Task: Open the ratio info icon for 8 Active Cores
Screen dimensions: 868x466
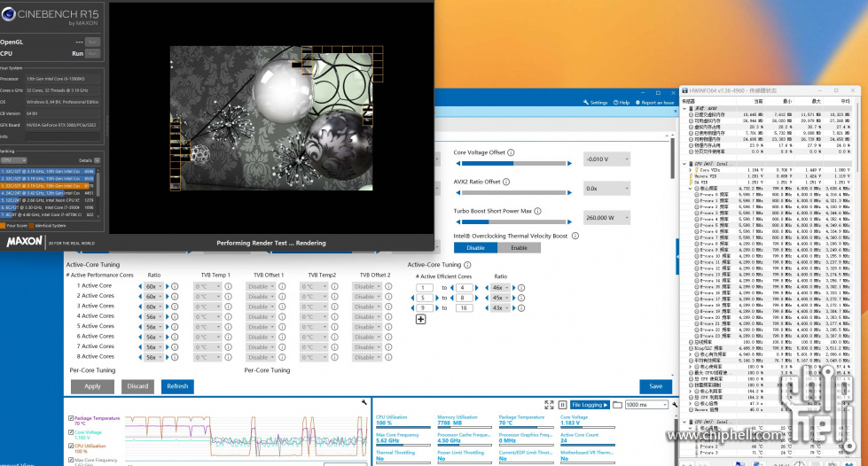Action: tap(175, 358)
